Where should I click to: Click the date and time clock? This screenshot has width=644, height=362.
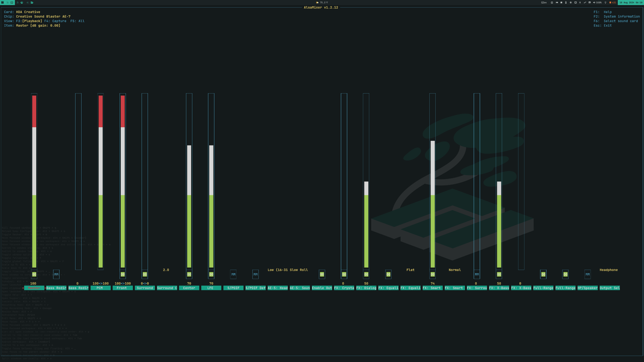click(630, 2)
